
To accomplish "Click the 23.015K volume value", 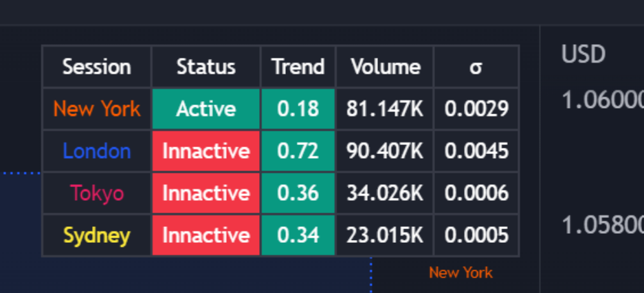I will click(385, 236).
